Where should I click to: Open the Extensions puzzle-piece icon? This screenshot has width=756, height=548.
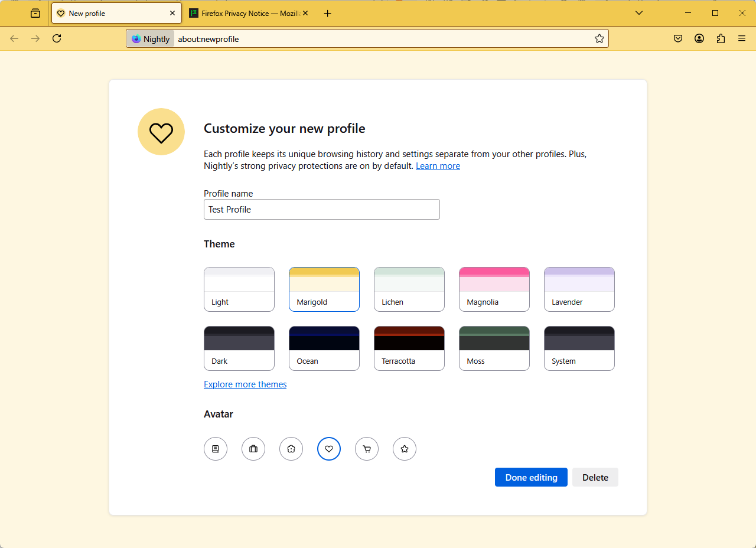pyautogui.click(x=721, y=39)
